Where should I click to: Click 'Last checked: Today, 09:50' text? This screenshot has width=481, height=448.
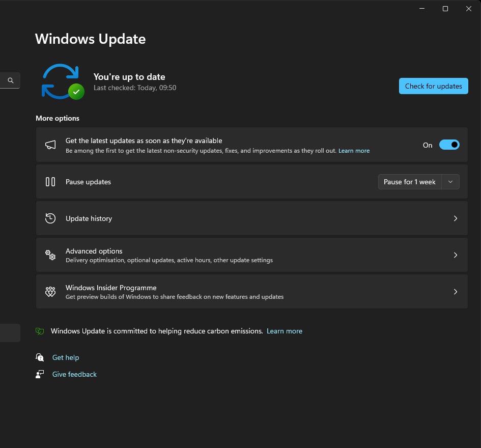point(135,88)
